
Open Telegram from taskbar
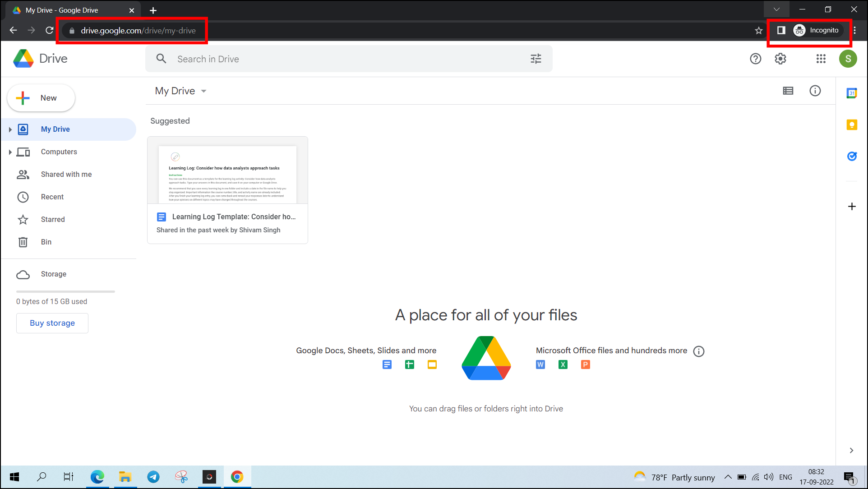pos(153,477)
